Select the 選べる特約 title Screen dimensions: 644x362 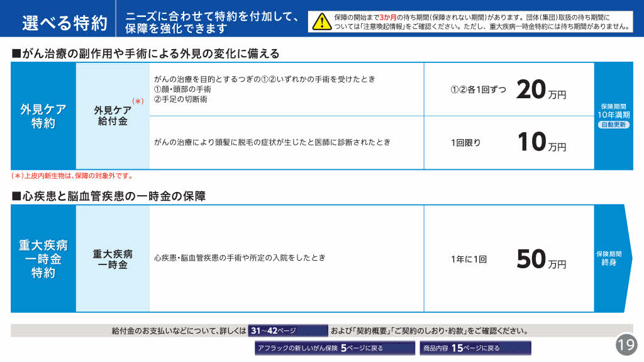coord(65,23)
